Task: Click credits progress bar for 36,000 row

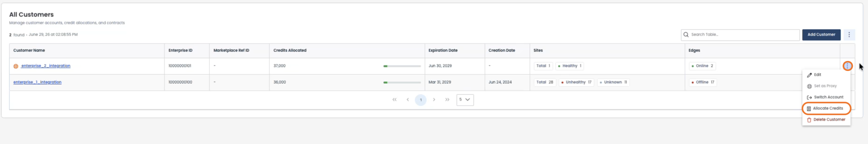Action: 402,82
